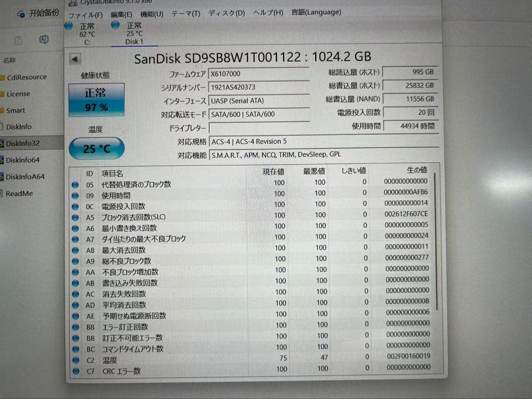
Task: Click the 生の値 column header
Action: click(417, 170)
